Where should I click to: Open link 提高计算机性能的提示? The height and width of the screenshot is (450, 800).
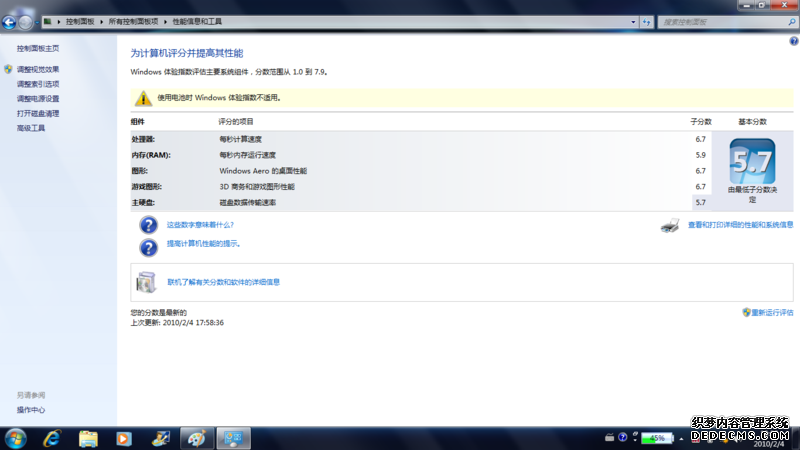tap(204, 244)
